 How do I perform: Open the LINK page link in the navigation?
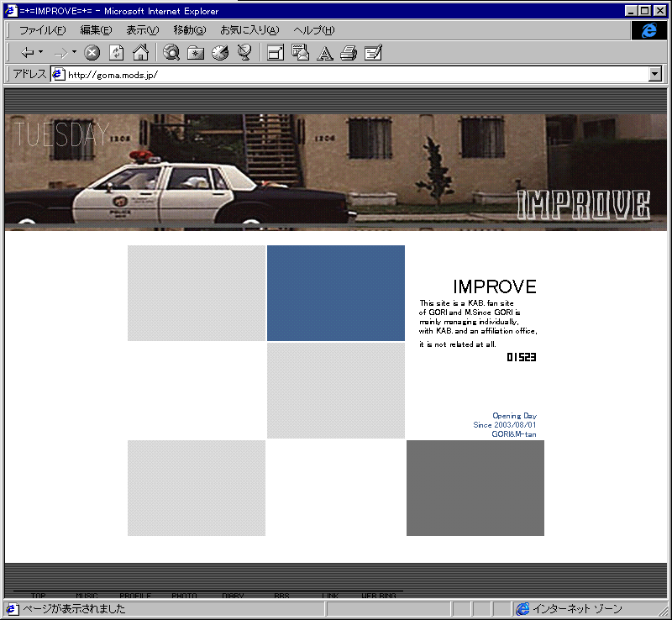coord(330,595)
